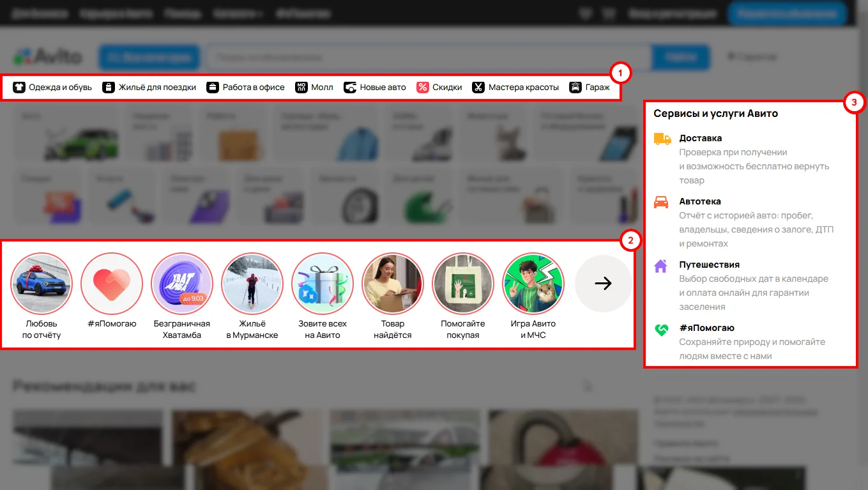Show next stories with the arrow button
Viewport: 868px width, 490px height.
603,284
